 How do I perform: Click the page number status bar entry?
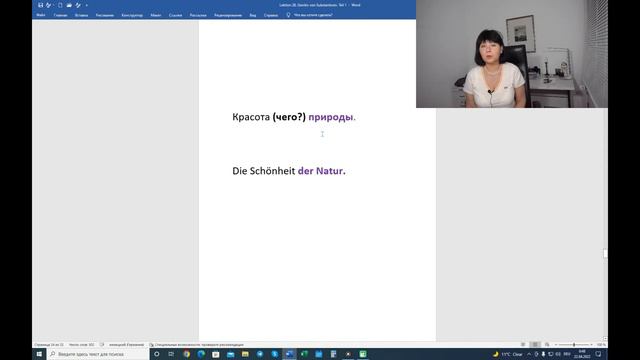click(x=49, y=345)
